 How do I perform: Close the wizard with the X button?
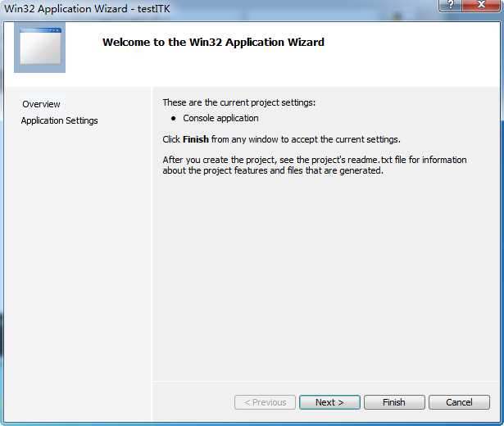(x=481, y=5)
